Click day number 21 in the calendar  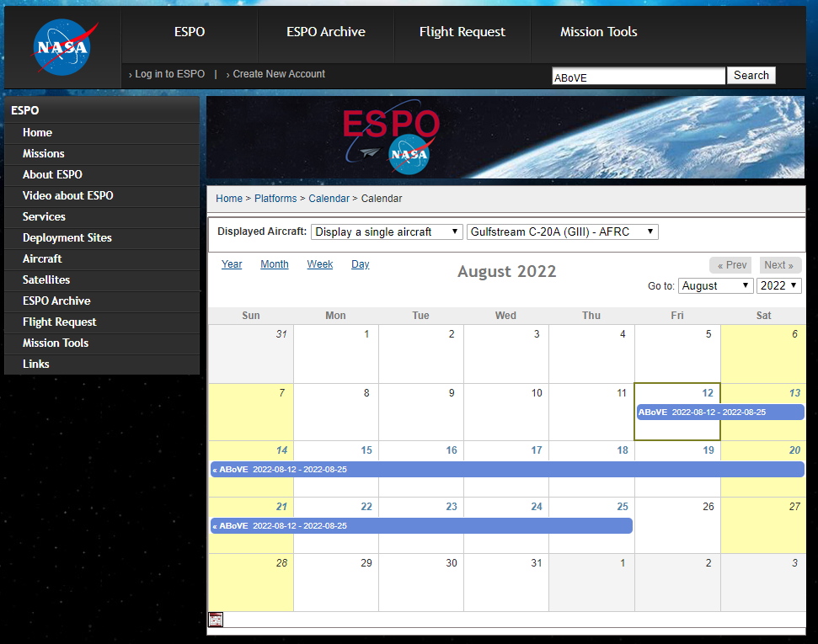pyautogui.click(x=281, y=507)
